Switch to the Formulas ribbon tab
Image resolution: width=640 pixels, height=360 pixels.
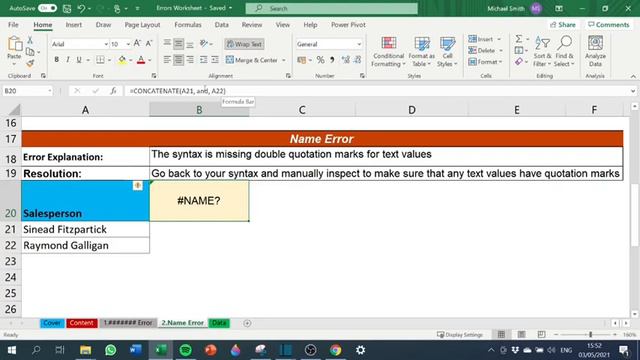click(188, 25)
